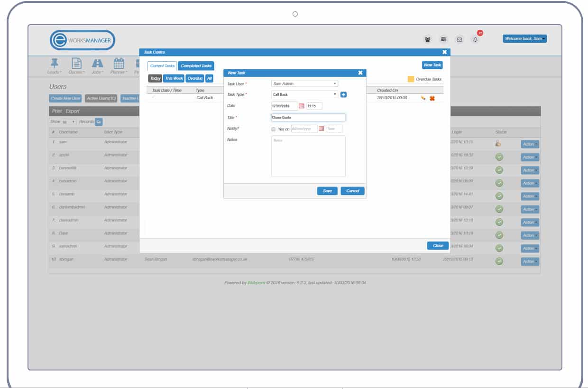Screen dimensions: 588x389
Task: Click the eWorksManager logo
Action: click(x=83, y=40)
